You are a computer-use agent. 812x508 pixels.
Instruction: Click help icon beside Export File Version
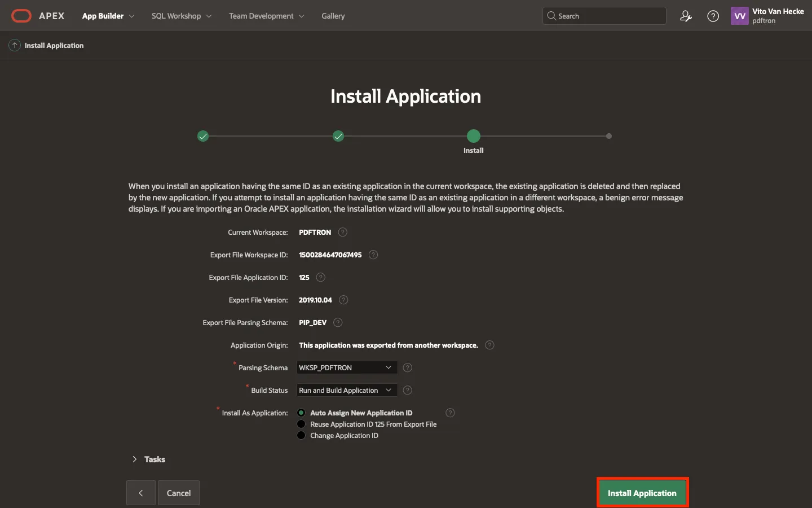point(343,300)
